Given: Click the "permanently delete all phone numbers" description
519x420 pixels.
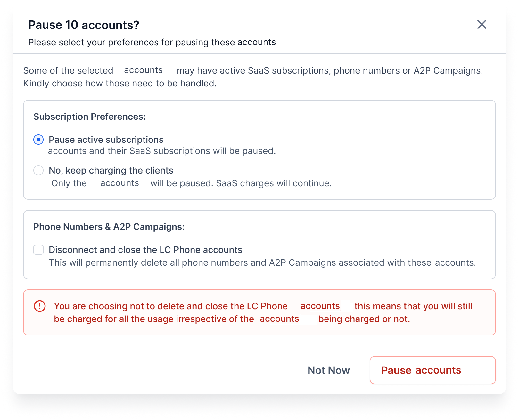Looking at the screenshot, I should [x=262, y=262].
